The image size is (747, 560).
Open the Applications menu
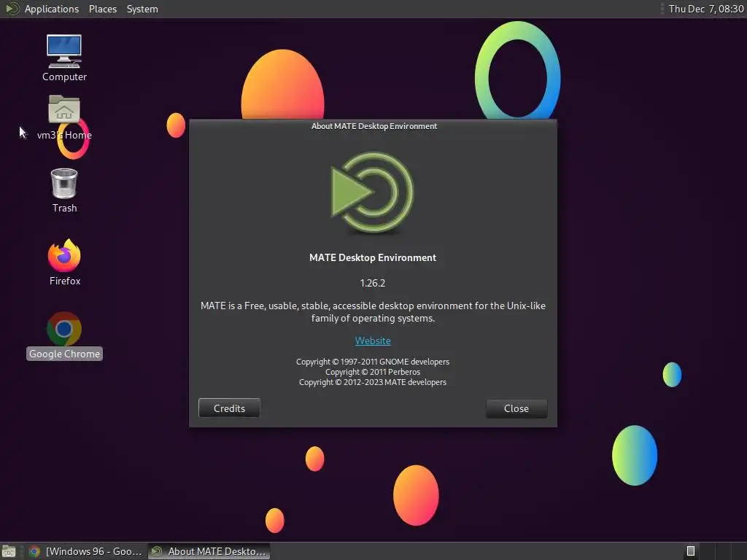point(52,9)
